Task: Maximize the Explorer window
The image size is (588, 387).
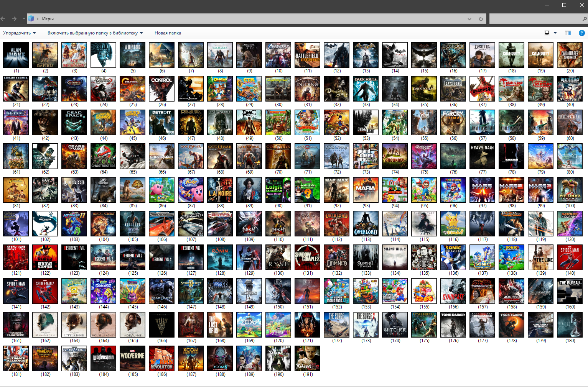Action: (x=564, y=5)
